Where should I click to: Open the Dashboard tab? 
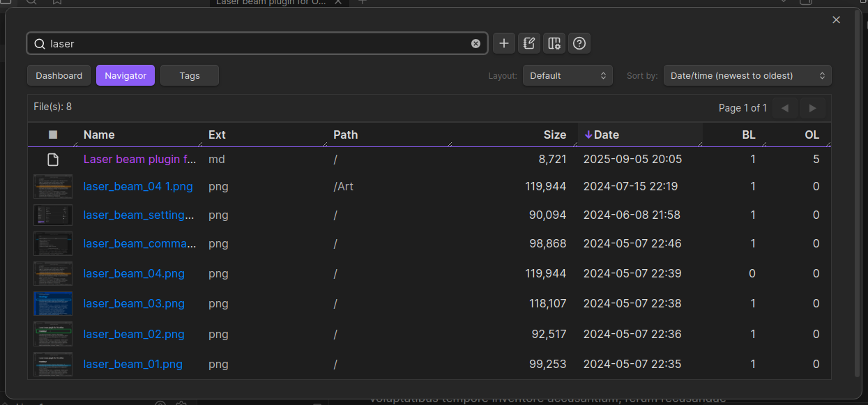click(x=59, y=75)
